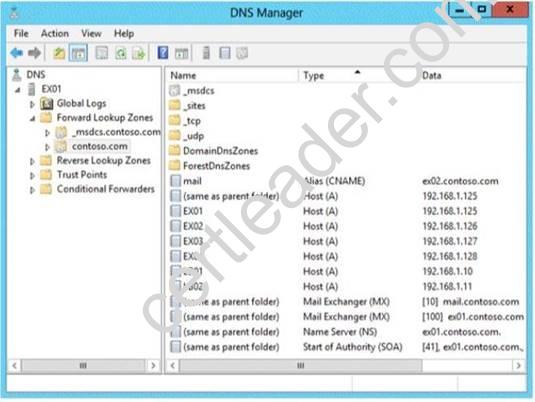This screenshot has height=402, width=535.
Task: Open the blue Help question-mark icon
Action: pyautogui.click(x=163, y=53)
